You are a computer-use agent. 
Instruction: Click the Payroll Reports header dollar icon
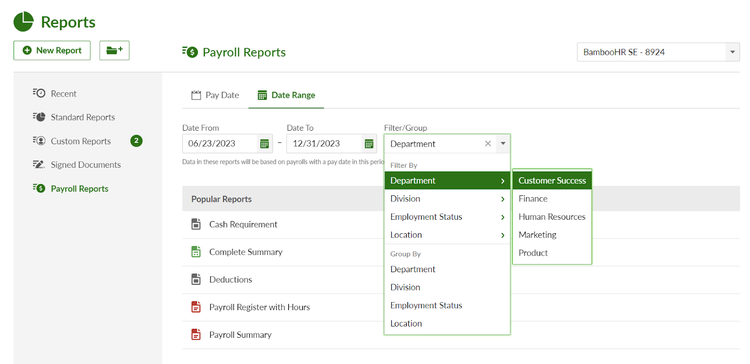(190, 52)
